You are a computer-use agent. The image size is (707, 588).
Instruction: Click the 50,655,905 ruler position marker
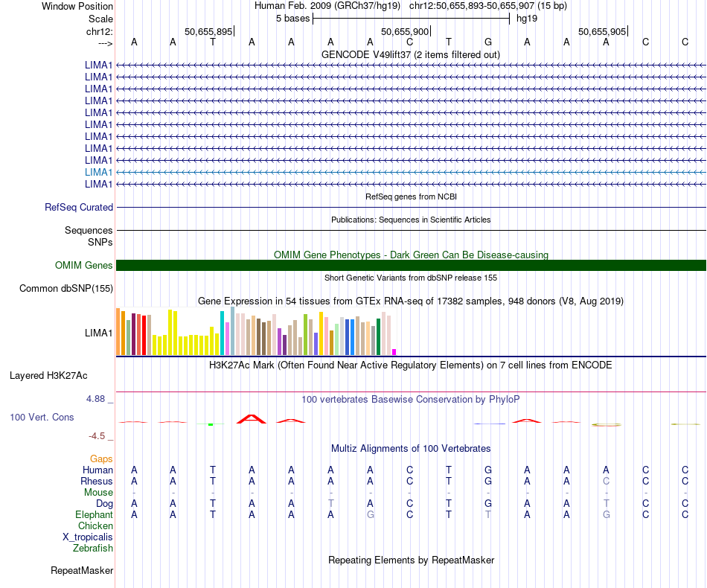point(602,31)
